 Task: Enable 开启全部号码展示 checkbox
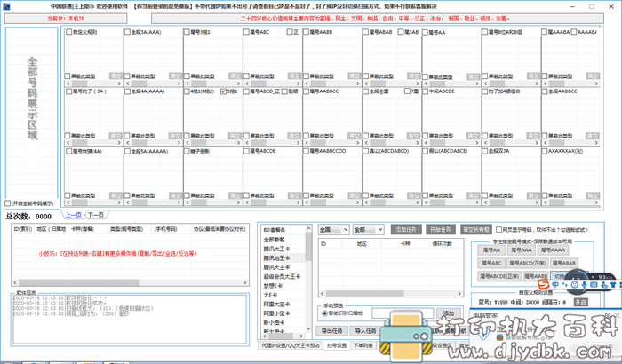click(7, 203)
